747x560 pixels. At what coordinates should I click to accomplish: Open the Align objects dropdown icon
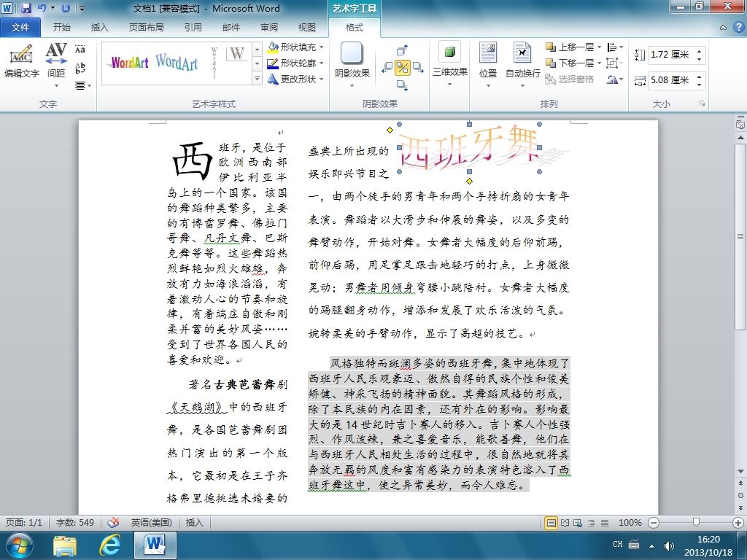pyautogui.click(x=614, y=47)
